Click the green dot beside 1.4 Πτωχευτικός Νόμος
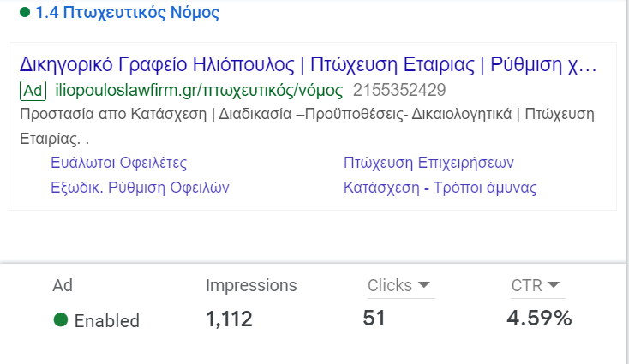This screenshot has height=364, width=629. click(26, 14)
